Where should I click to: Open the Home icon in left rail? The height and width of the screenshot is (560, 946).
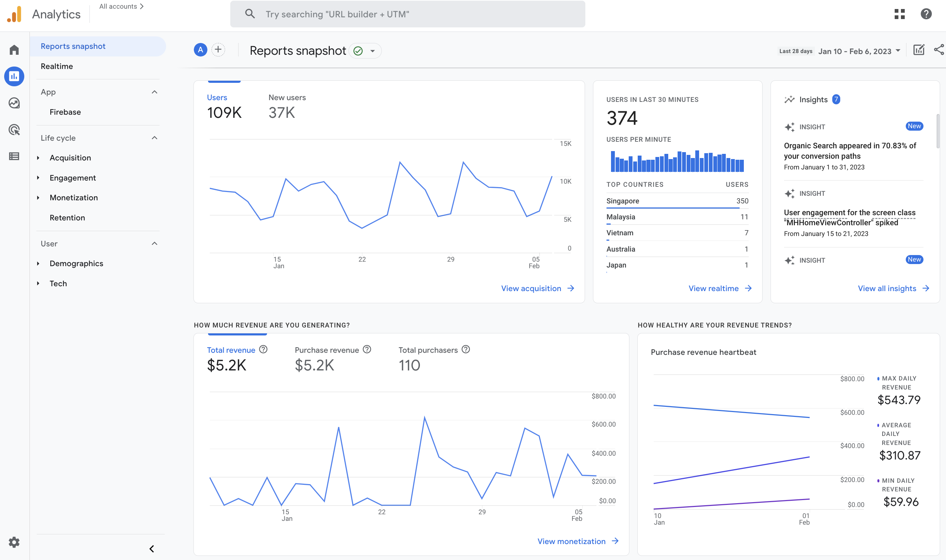click(14, 50)
